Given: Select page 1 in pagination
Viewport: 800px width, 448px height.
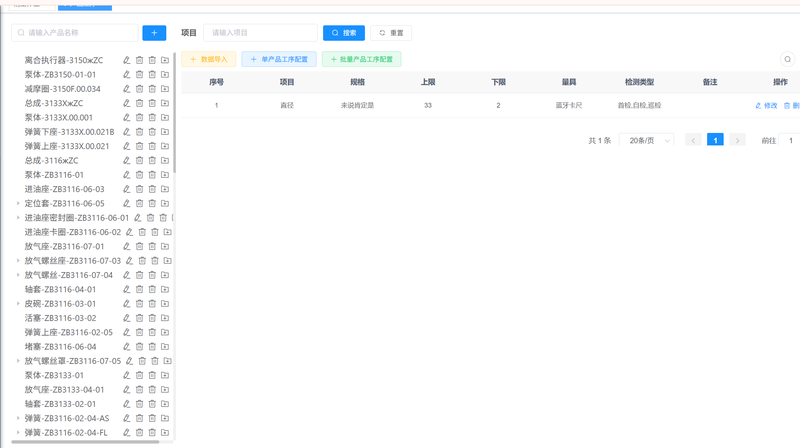Looking at the screenshot, I should pyautogui.click(x=715, y=140).
